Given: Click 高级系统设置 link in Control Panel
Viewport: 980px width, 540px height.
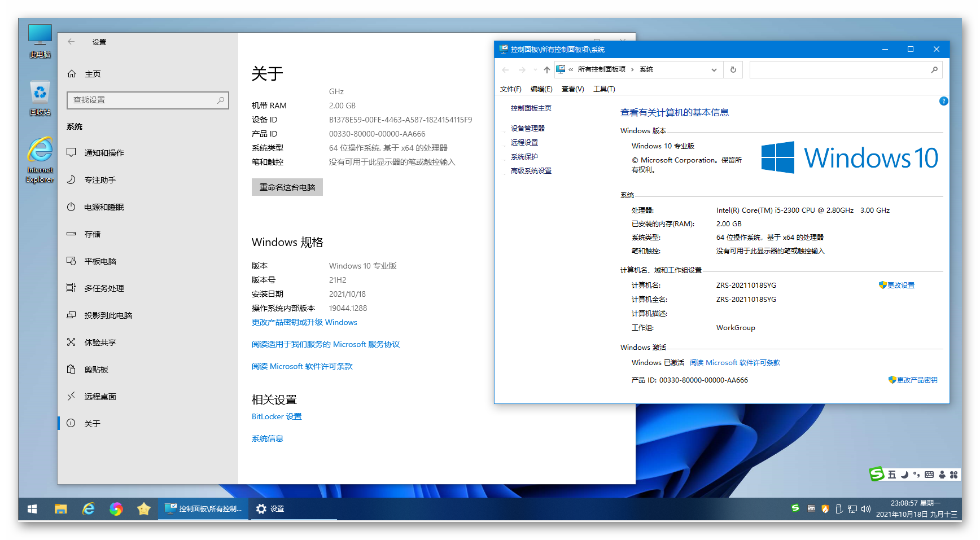Looking at the screenshot, I should 531,171.
